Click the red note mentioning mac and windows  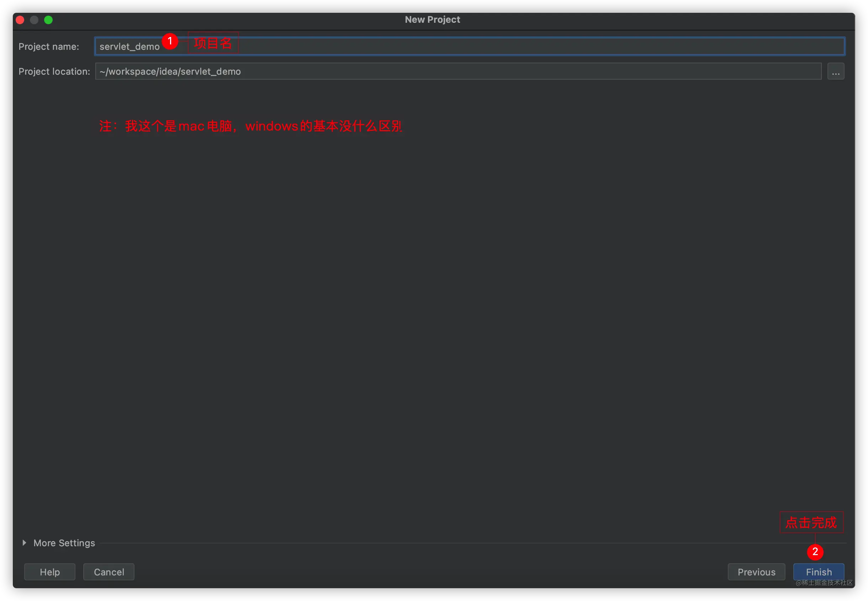(250, 126)
